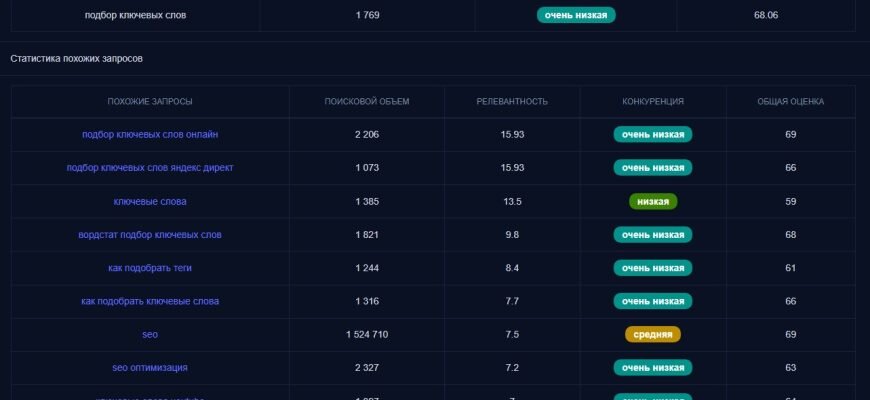Click the plain 'подбор ключевых слов' cell in top row
This screenshot has width=870, height=400.
click(x=135, y=15)
